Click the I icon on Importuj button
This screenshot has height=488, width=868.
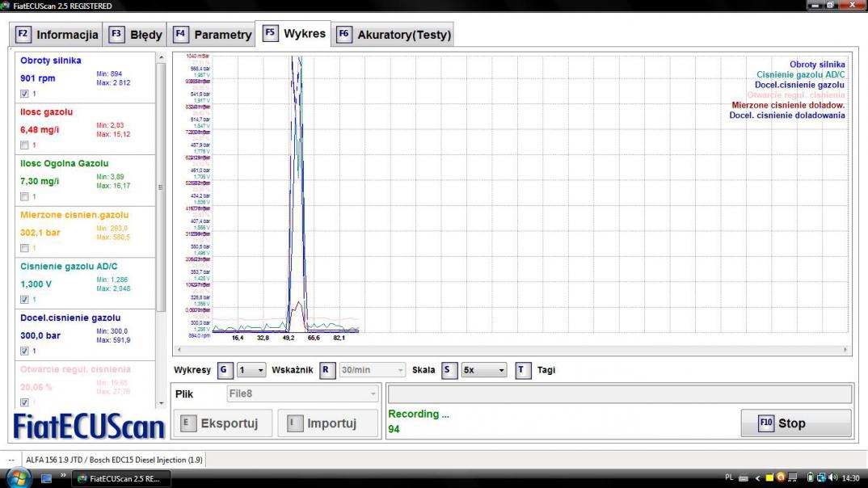(295, 424)
